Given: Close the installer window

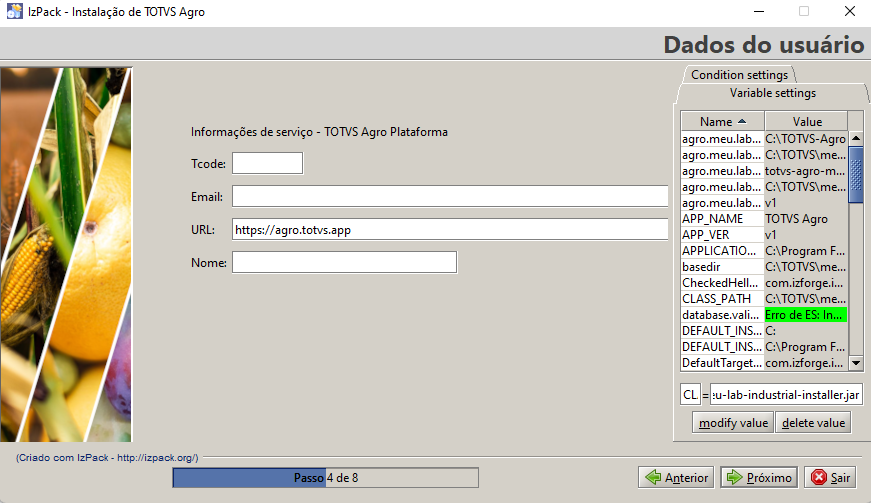Looking at the screenshot, I should tap(849, 11).
